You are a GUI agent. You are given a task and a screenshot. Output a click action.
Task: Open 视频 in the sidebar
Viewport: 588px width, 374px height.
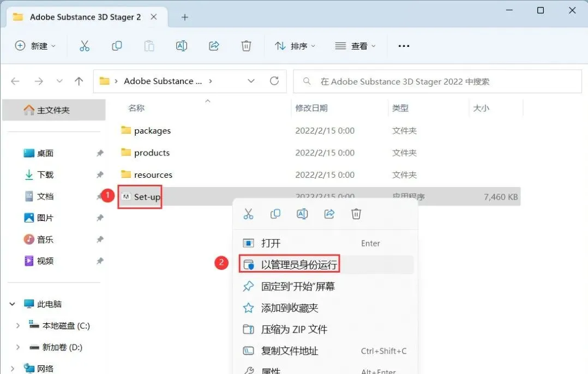tap(45, 261)
